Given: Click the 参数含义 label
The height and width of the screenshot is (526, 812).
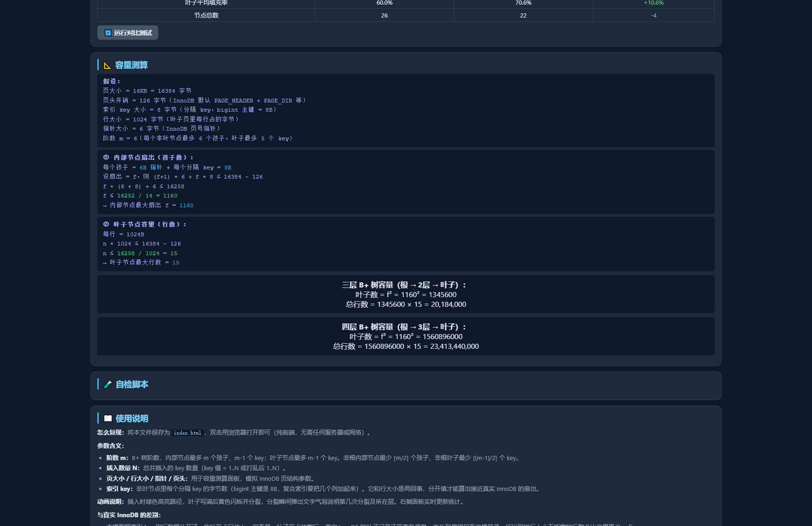Looking at the screenshot, I should pyautogui.click(x=111, y=446).
